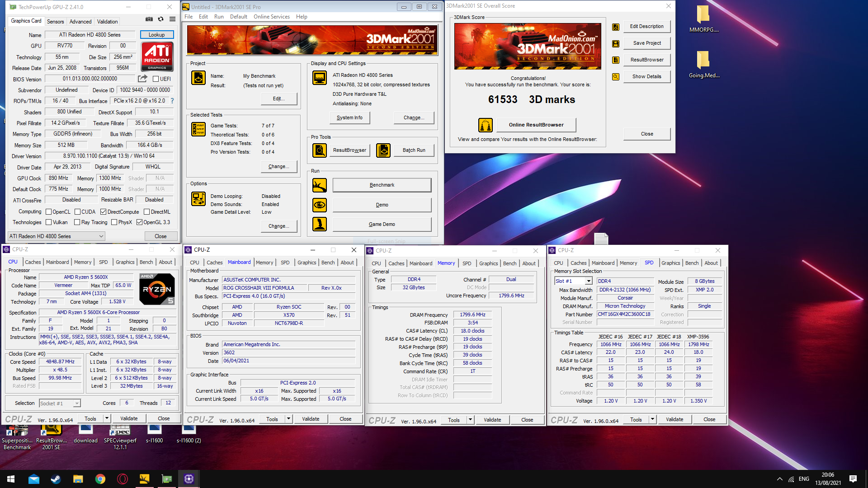Screen dimensions: 868x488
Task: Open the SPECviewperf desktop shortcut
Action: 120,436
